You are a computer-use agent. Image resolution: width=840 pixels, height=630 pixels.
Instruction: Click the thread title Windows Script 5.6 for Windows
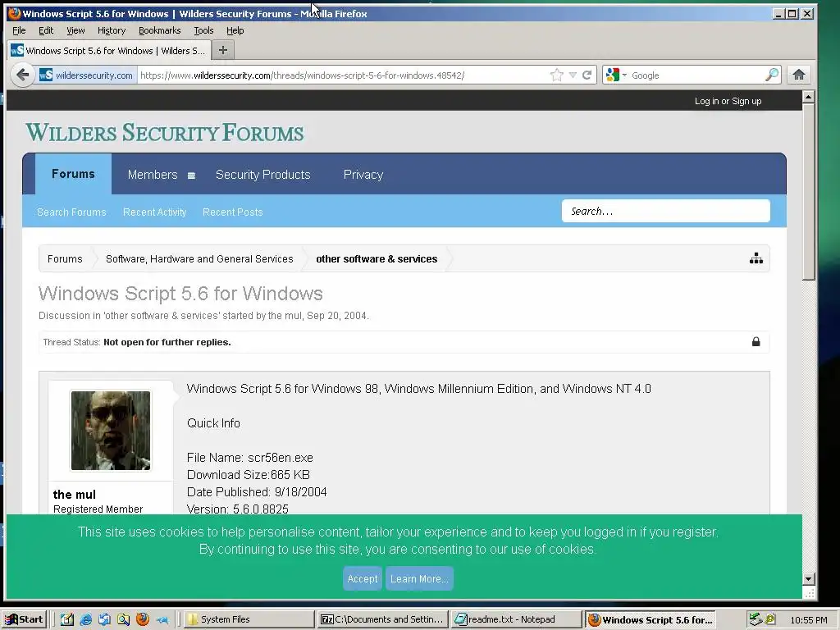click(x=180, y=294)
